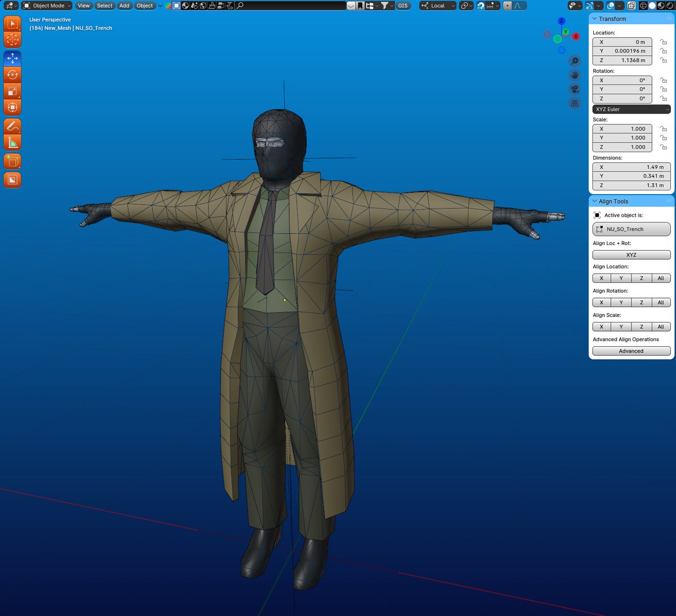This screenshot has height=616, width=676.
Task: Click the Advanced button
Action: [x=631, y=351]
